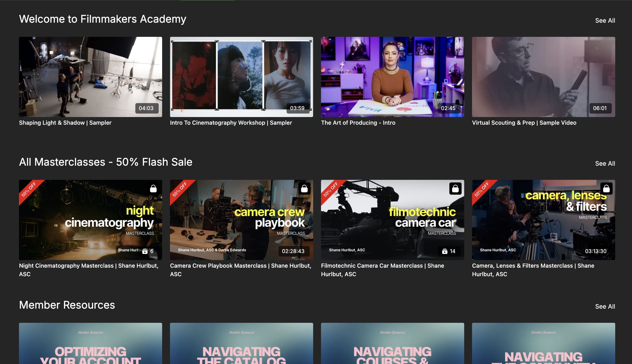
Task: Click the 02:28:43 duration badge
Action: click(294, 251)
